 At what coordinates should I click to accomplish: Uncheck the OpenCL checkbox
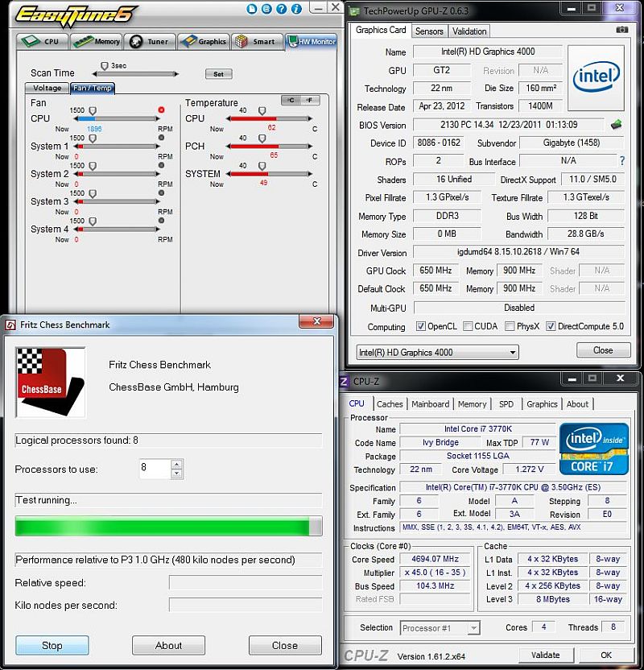(421, 327)
